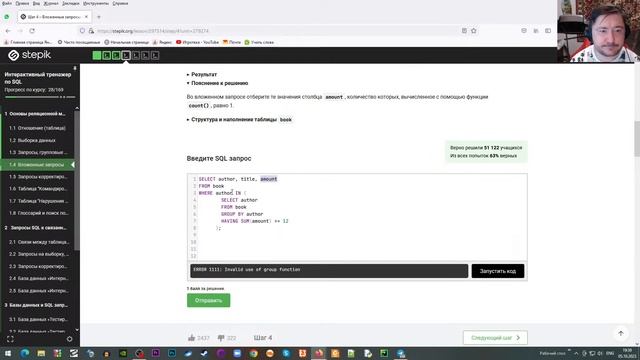Expand the Результат section

(x=202, y=75)
